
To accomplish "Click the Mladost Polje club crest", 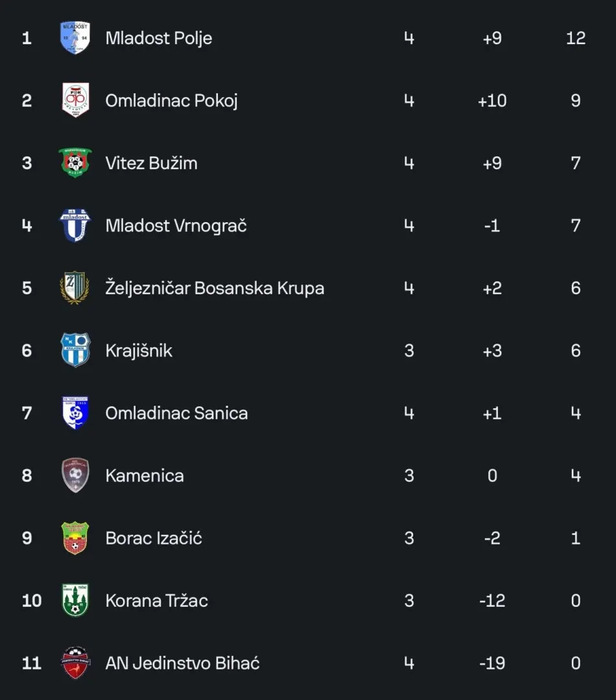I will pyautogui.click(x=75, y=38).
